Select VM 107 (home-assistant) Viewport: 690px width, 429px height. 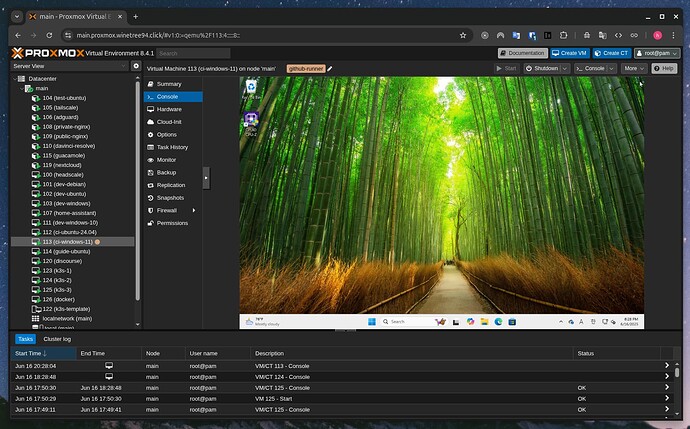[x=69, y=213]
